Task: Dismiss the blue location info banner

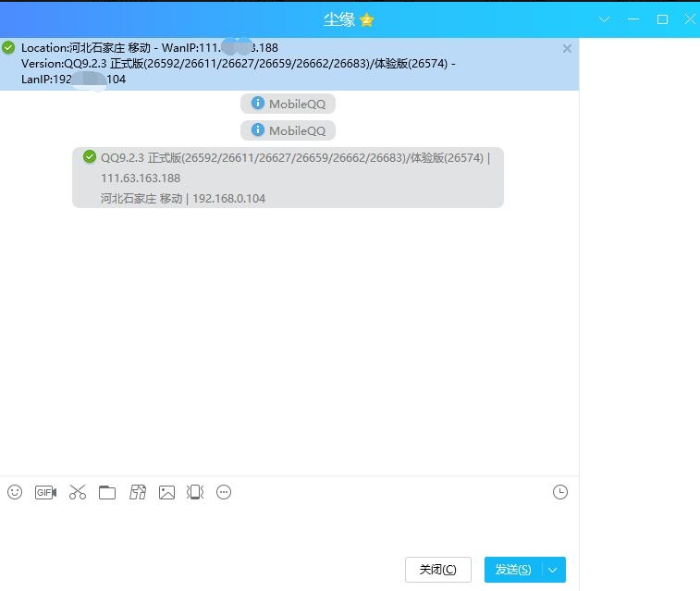Action: pyautogui.click(x=567, y=48)
